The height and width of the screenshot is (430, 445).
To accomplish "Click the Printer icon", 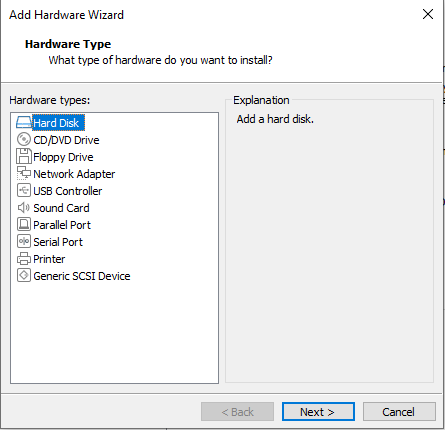I will 24,259.
